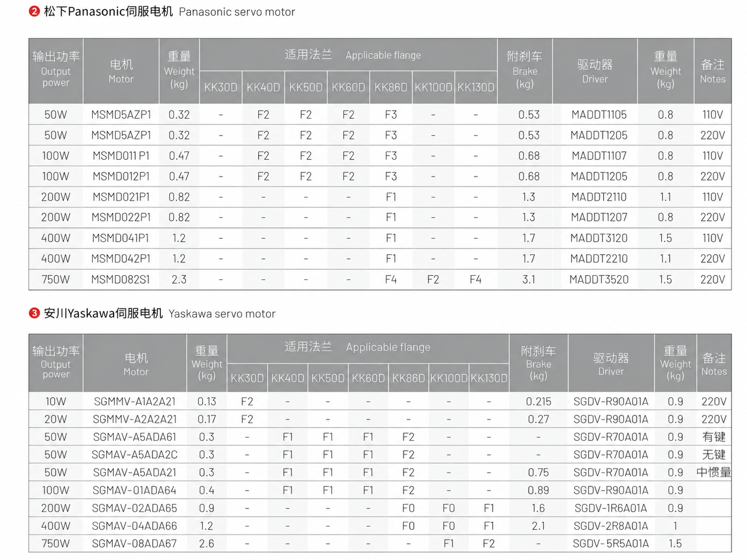Screen dimensions: 747x560
Task: Click driver cell MADDT3120
Action: pos(599,238)
